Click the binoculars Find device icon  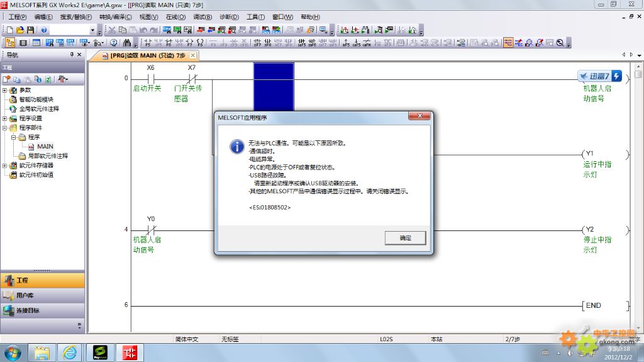click(x=127, y=43)
